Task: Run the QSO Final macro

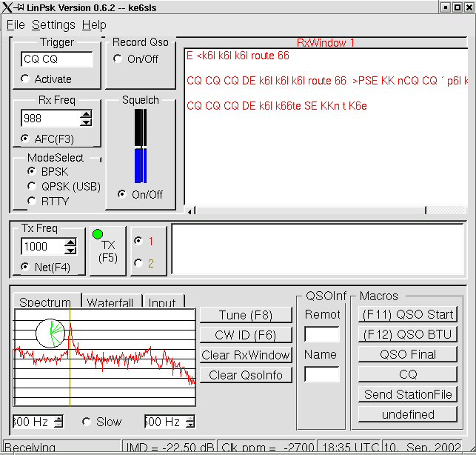Action: tap(408, 354)
